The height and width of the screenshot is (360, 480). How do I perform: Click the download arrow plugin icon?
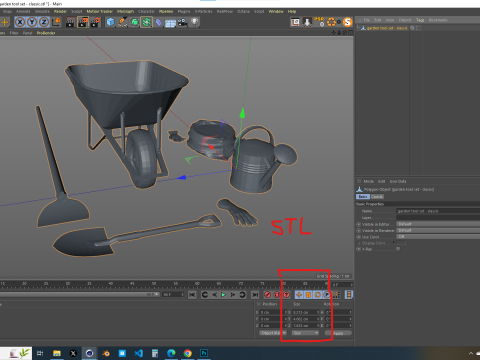307,22
